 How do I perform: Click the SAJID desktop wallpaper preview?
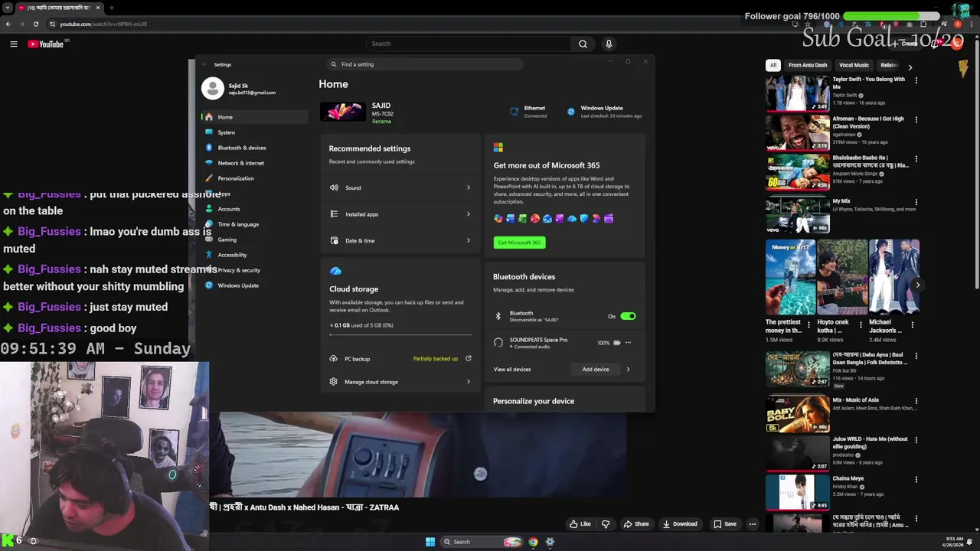[x=342, y=112]
